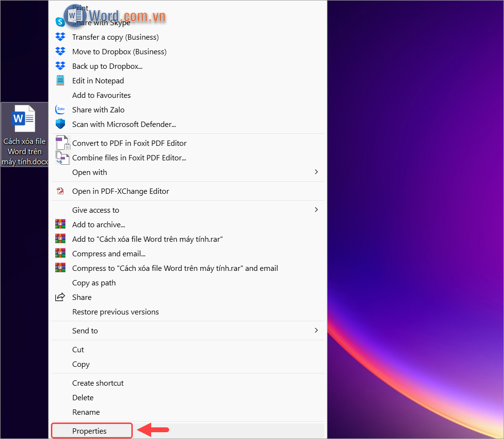
Task: Choose Create shortcut
Action: [188, 383]
